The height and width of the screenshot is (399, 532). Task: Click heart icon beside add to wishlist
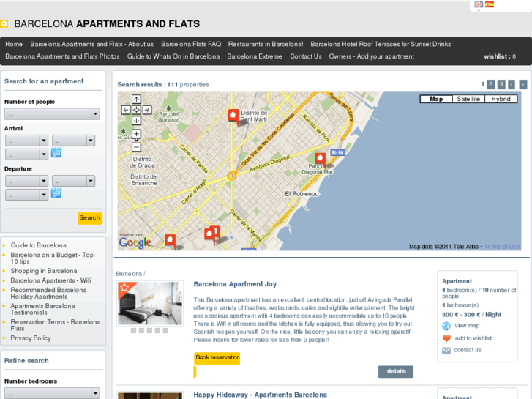pyautogui.click(x=446, y=338)
